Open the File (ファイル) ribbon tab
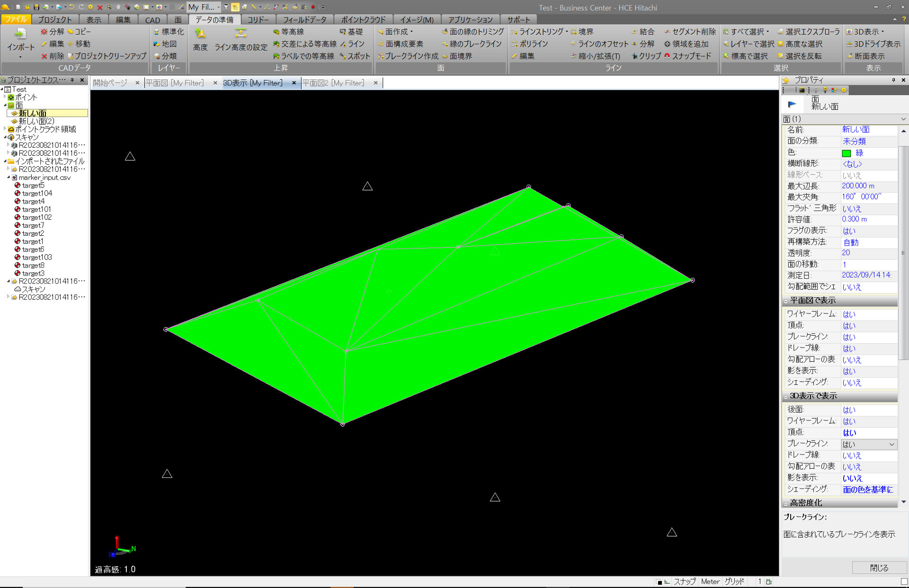909x588 pixels. pos(16,19)
